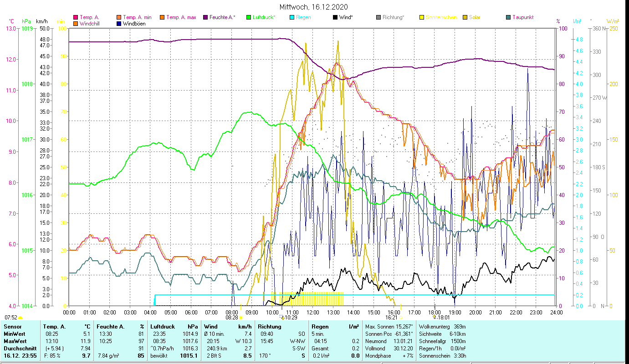The image size is (629, 364).
Task: Click the chart title Mittwoch, 16.12.2020
Action: 314,7
